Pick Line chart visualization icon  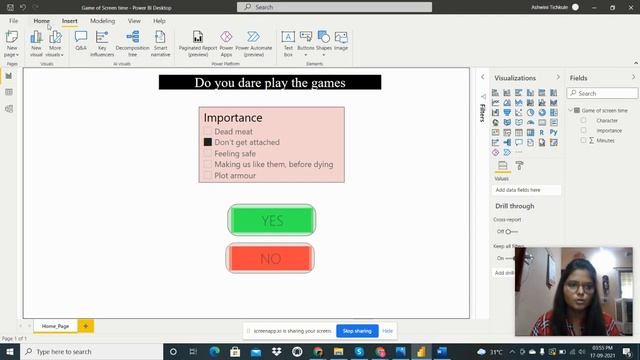click(495, 102)
